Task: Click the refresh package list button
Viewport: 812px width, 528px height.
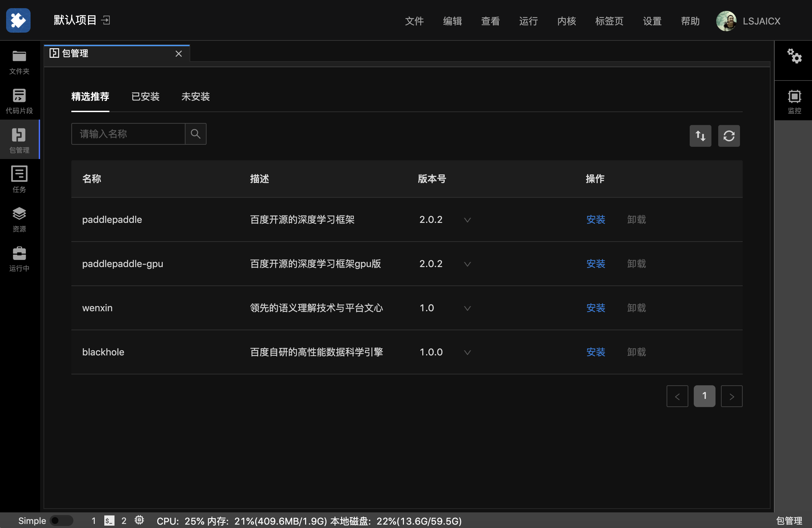Action: pyautogui.click(x=729, y=136)
